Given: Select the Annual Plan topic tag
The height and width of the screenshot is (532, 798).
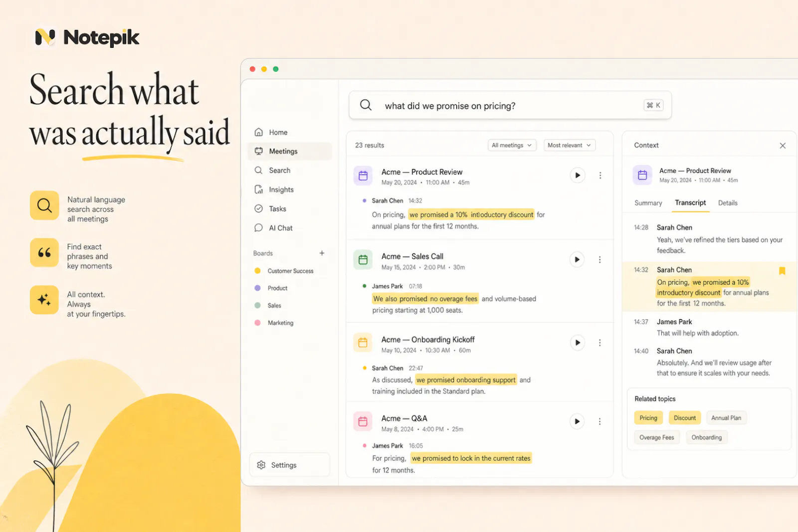Looking at the screenshot, I should tap(726, 418).
